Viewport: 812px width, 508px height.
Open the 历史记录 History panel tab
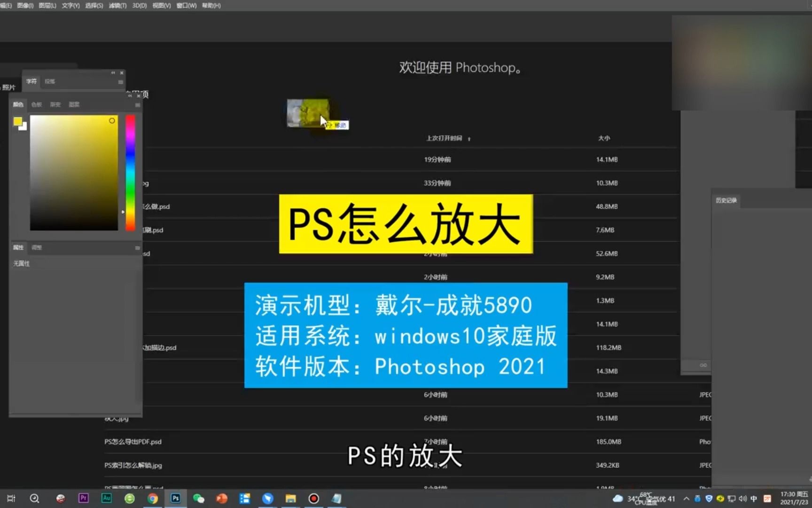[x=726, y=200]
